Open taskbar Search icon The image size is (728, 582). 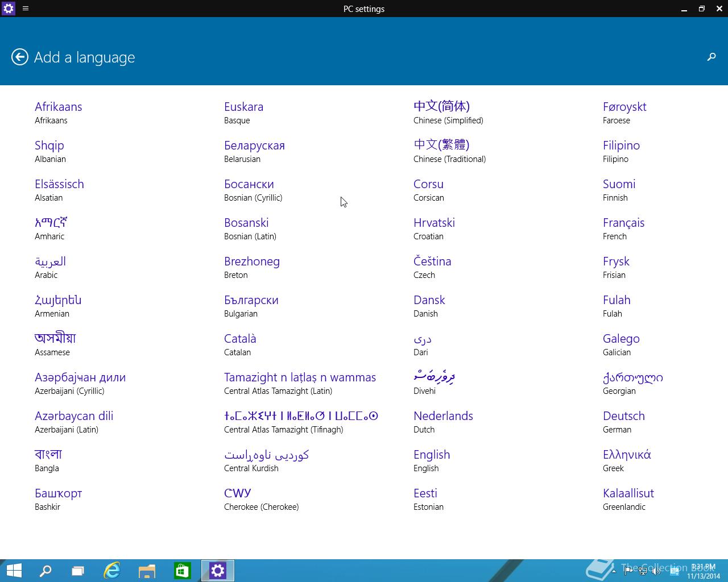click(x=45, y=571)
